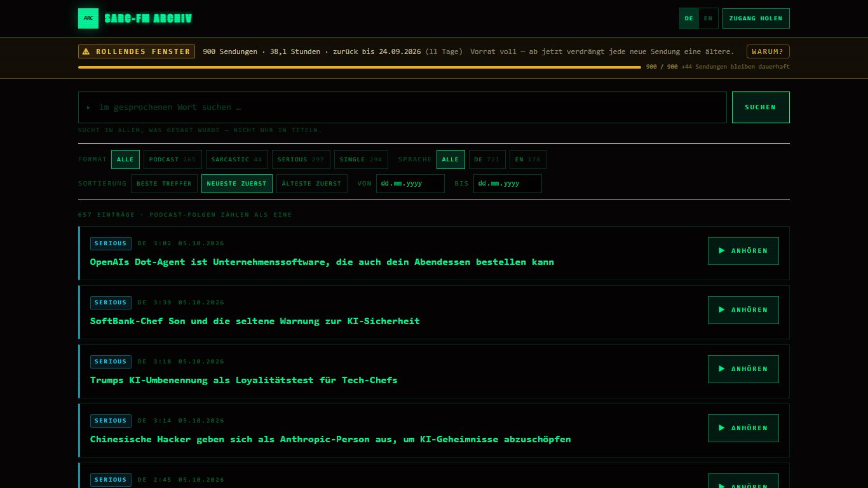Viewport: 868px width, 488px height.
Task: Filter format by SARCASTIC
Action: (x=237, y=159)
